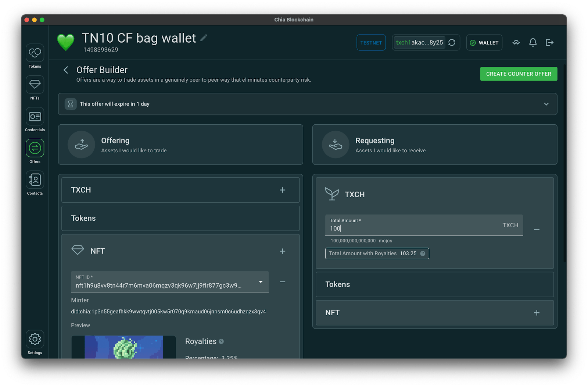The image size is (588, 387).
Task: Add an NFT in the Requesting section
Action: pos(537,313)
